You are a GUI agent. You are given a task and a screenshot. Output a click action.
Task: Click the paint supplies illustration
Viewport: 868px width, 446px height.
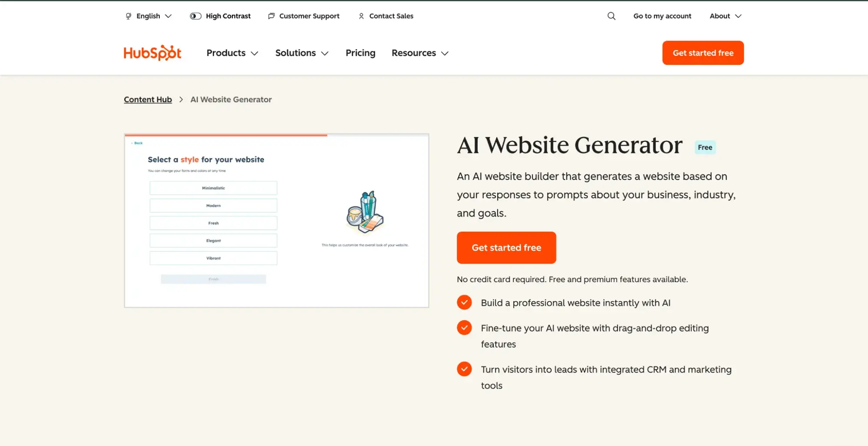click(365, 212)
